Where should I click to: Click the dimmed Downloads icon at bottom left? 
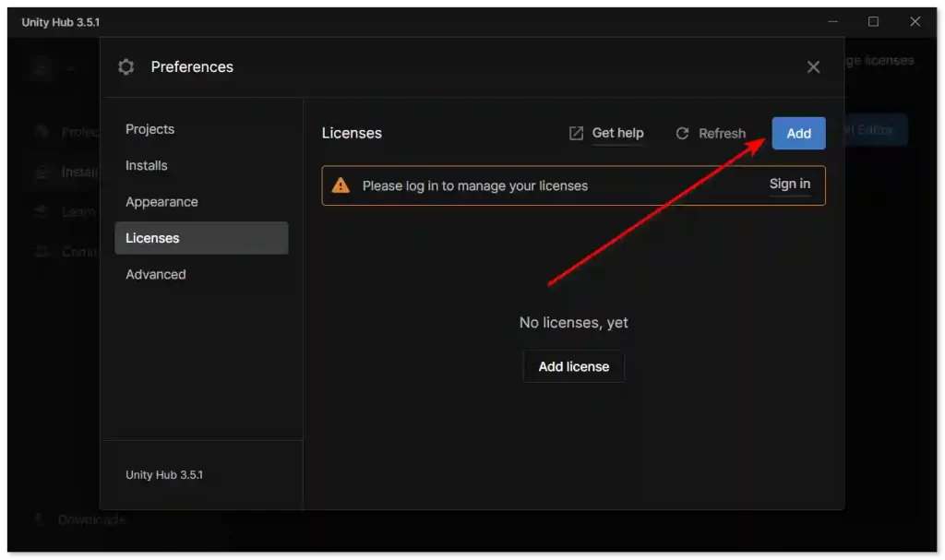41,519
